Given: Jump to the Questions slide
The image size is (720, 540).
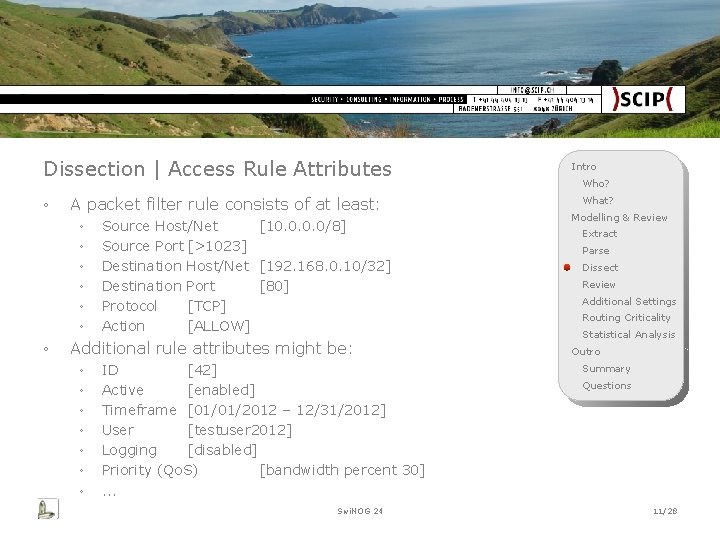Looking at the screenshot, I should click(607, 386).
